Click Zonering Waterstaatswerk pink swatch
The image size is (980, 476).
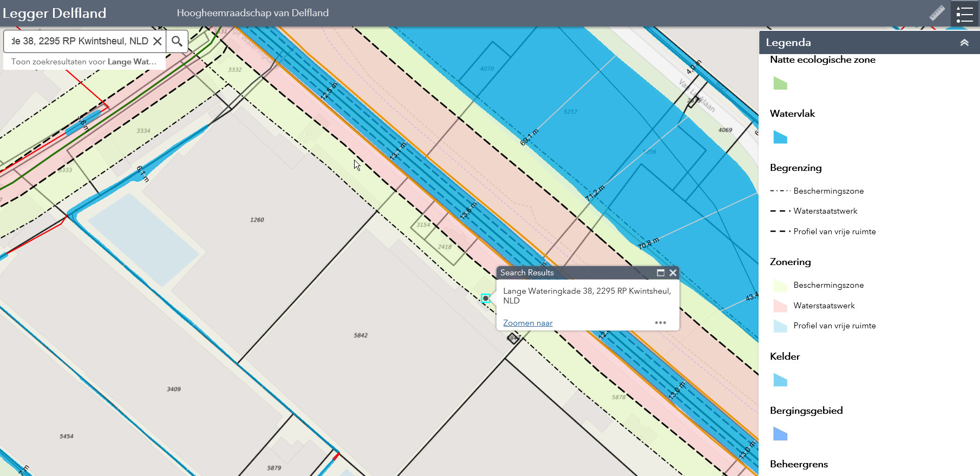[780, 306]
